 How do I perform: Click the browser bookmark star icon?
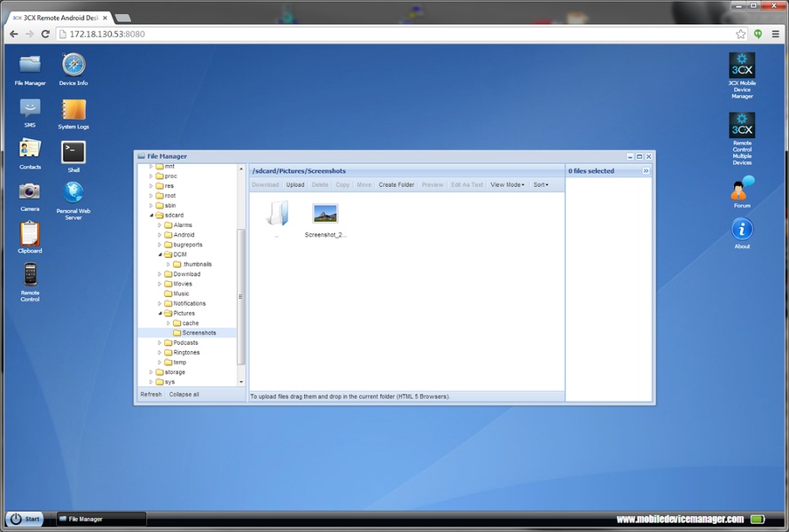tap(741, 34)
